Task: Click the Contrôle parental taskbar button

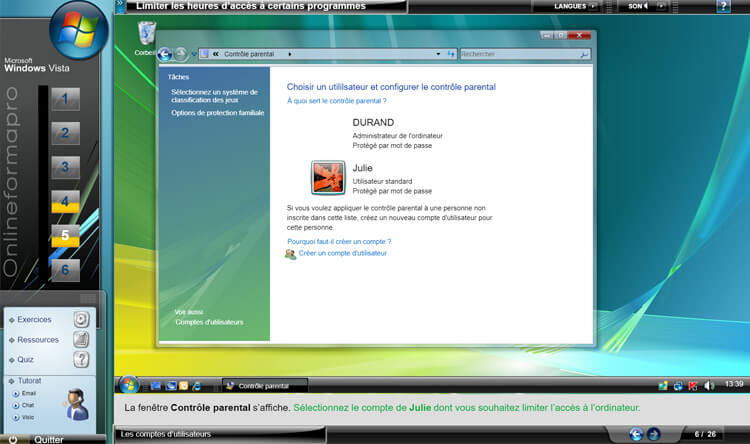Action: 265,386
